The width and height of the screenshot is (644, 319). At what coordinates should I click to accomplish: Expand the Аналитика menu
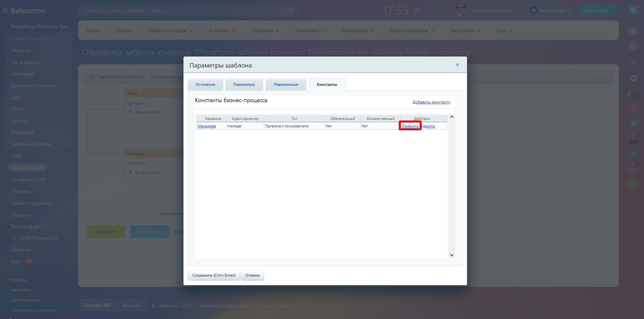[x=310, y=31]
